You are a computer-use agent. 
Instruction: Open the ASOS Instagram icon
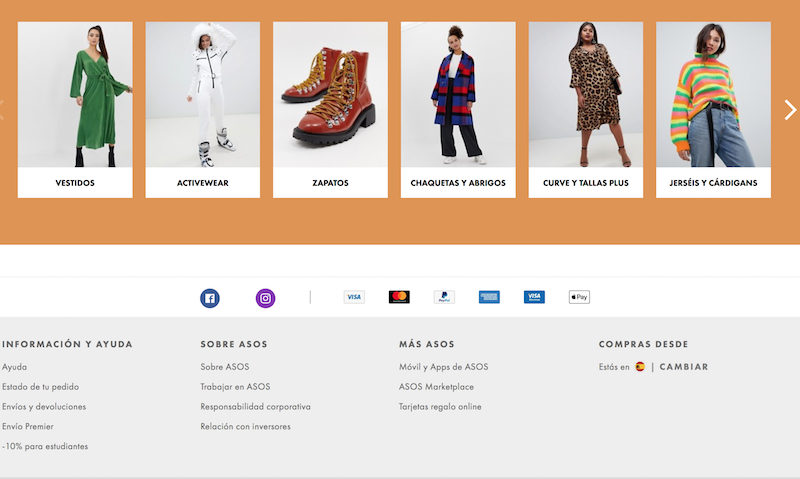265,298
